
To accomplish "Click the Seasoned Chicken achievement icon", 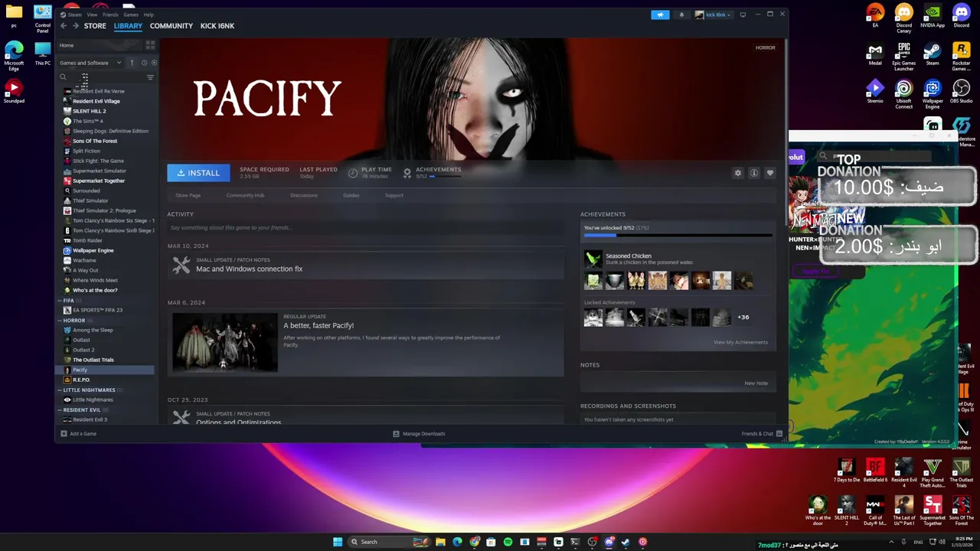I will tap(593, 259).
